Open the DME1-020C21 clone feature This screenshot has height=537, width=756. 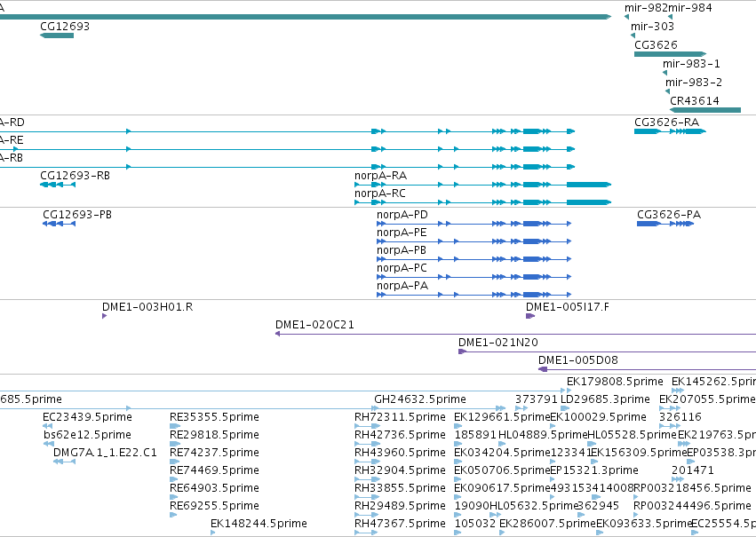pyautogui.click(x=515, y=334)
